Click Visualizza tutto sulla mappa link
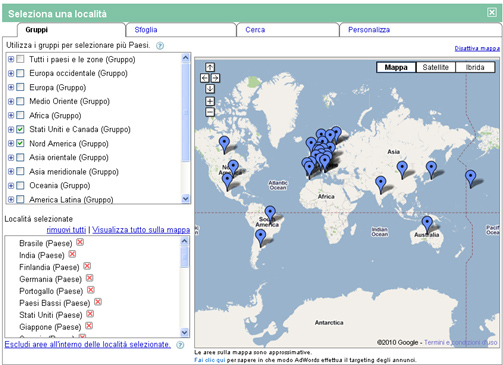 coord(141,230)
